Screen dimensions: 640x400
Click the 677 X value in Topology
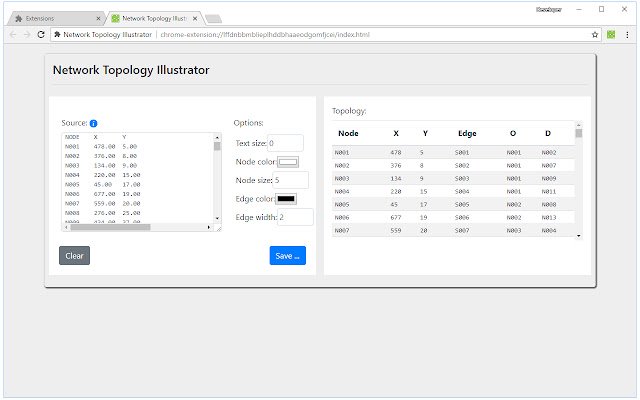click(x=396, y=218)
